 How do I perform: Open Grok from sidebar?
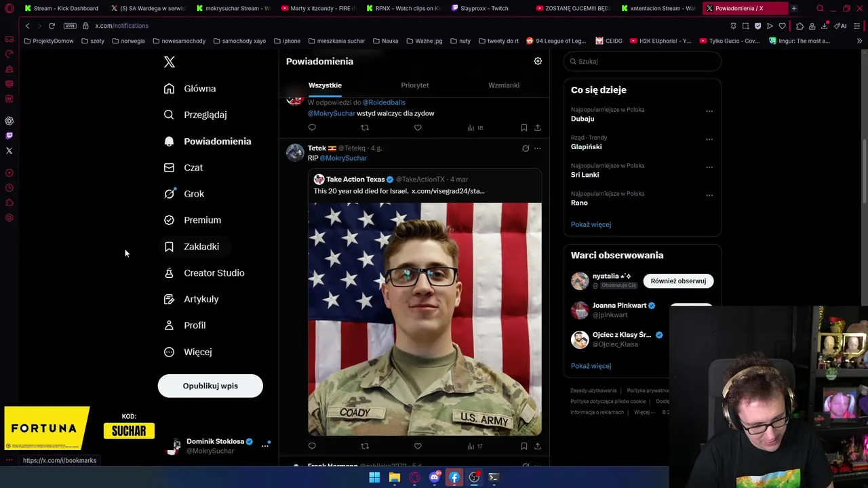click(184, 194)
